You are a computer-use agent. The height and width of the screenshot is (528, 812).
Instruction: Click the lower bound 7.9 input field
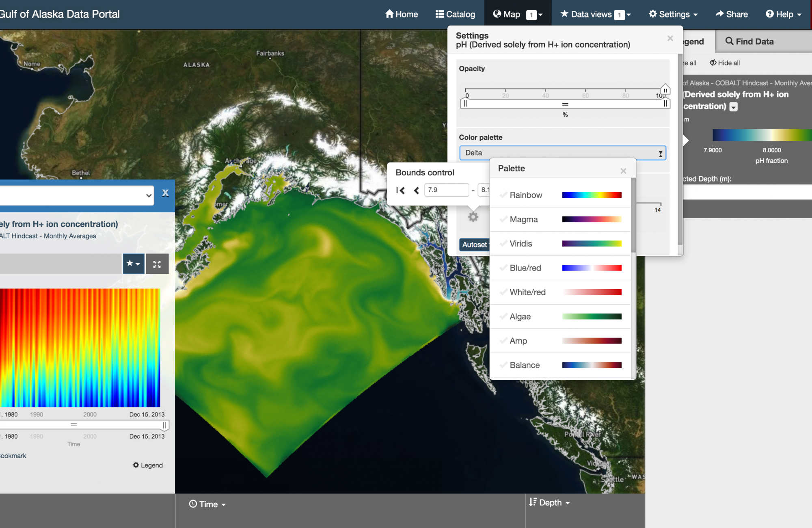[446, 190]
